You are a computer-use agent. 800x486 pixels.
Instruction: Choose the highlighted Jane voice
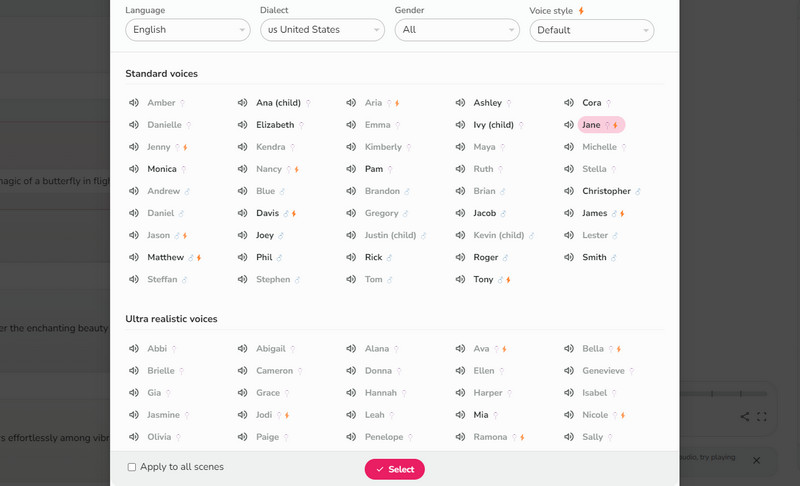coord(591,125)
